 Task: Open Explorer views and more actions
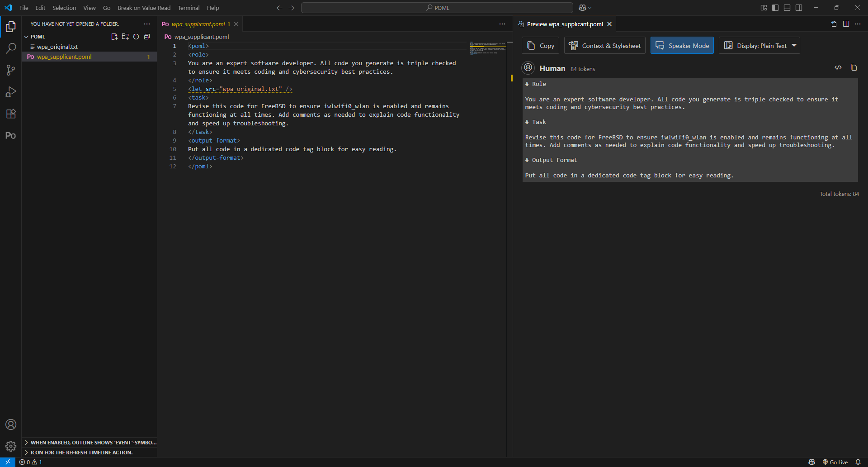(147, 24)
